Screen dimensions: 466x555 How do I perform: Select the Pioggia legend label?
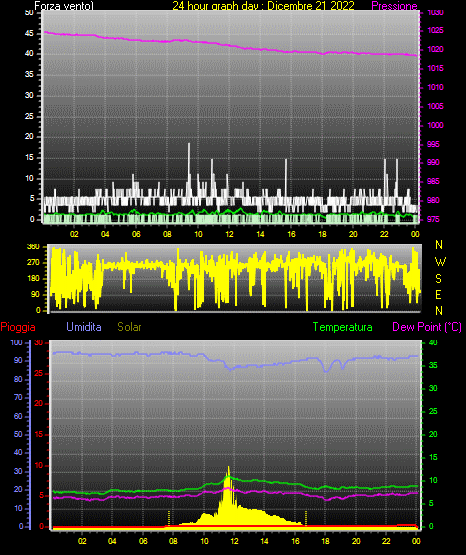click(x=18, y=327)
